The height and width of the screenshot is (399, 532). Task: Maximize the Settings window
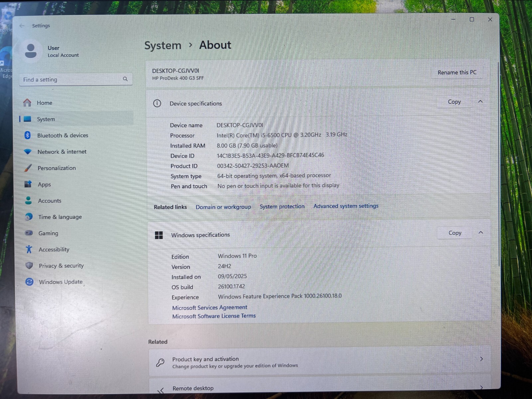tap(471, 19)
